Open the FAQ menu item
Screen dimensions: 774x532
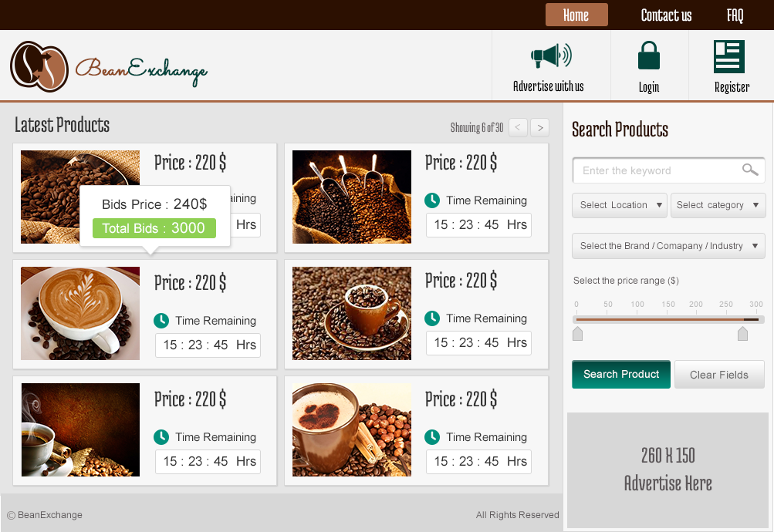coord(735,15)
